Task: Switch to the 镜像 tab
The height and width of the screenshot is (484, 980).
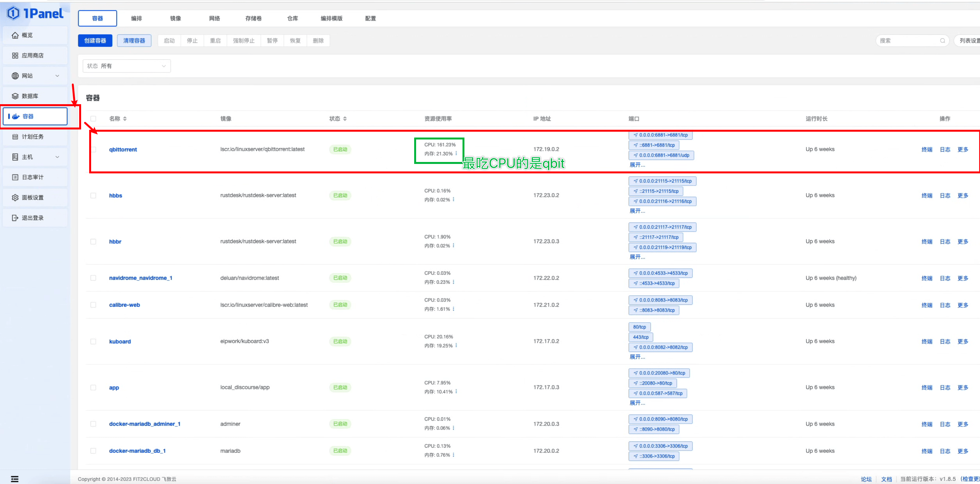Action: pos(175,18)
